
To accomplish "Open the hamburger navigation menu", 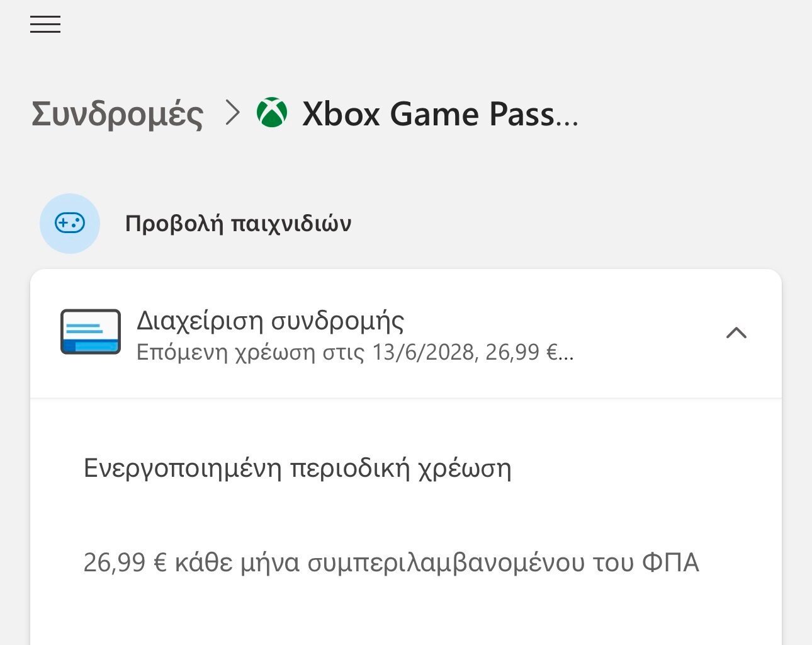I will click(x=45, y=25).
